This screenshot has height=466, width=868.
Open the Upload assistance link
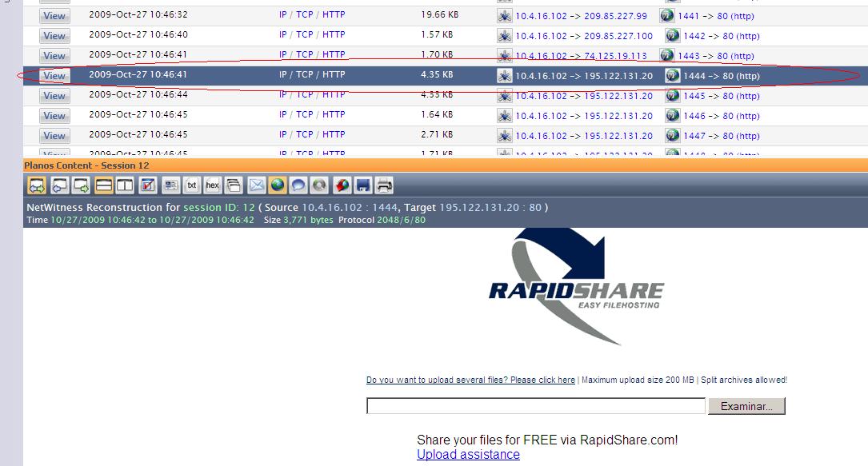click(468, 454)
